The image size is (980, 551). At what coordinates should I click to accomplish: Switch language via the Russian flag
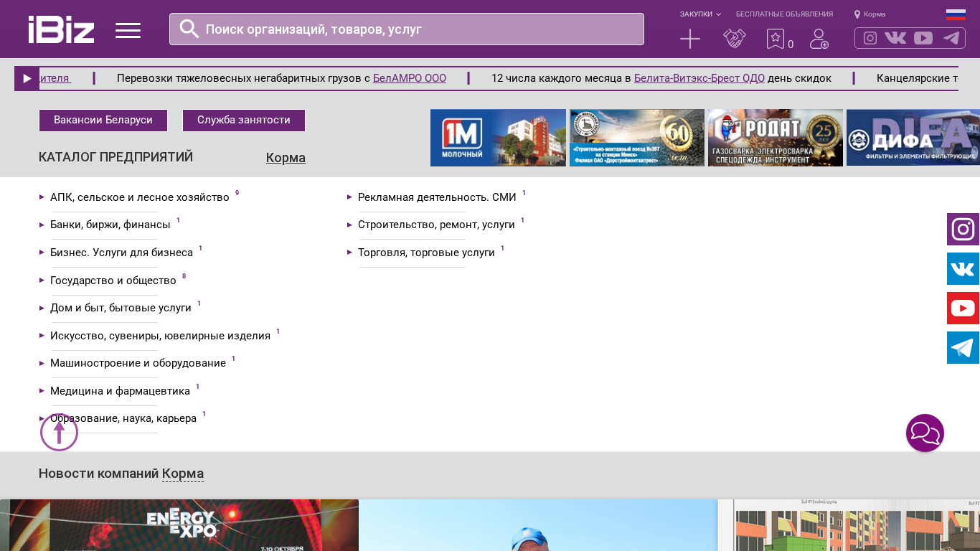(x=956, y=14)
